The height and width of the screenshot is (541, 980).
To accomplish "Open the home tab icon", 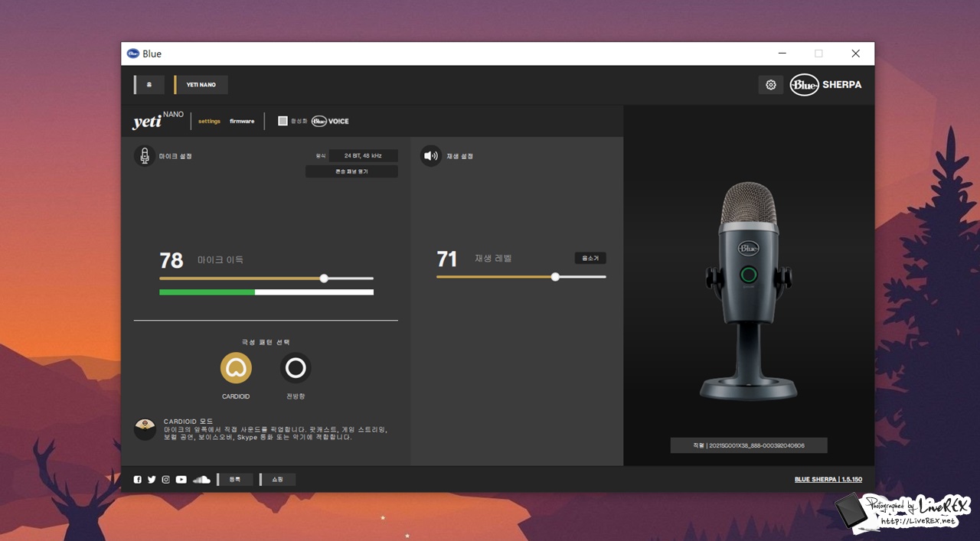I will 149,85.
